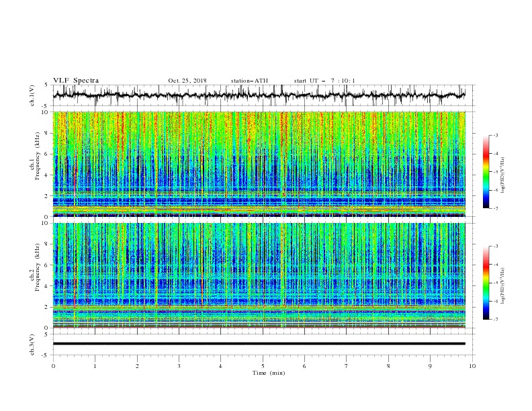Click the ch.1 spectrogram color bar
Screen dimensions: 532x411
(x=486, y=172)
